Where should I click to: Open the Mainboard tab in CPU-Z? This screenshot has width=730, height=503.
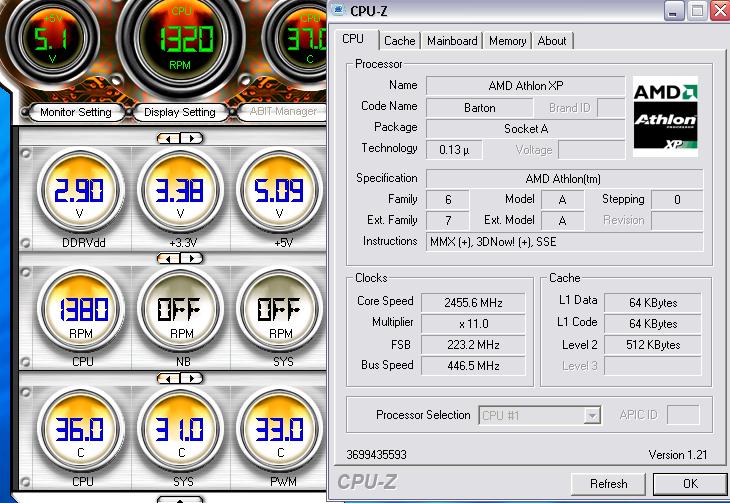(452, 41)
